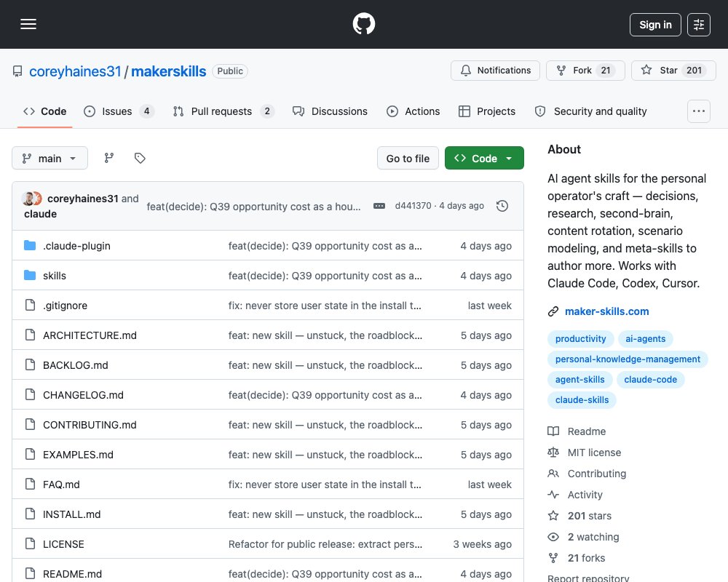Switch to the Code tab
This screenshot has height=582, width=728.
[x=44, y=111]
